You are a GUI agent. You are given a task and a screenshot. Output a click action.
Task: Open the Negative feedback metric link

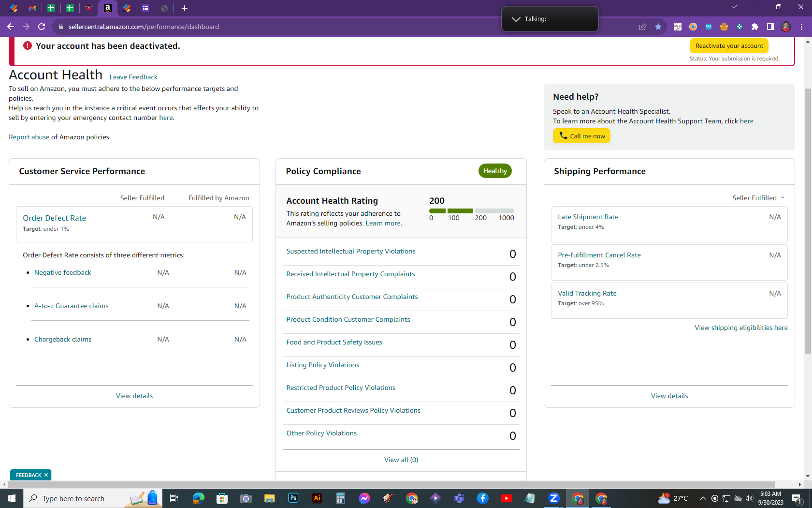pos(63,272)
